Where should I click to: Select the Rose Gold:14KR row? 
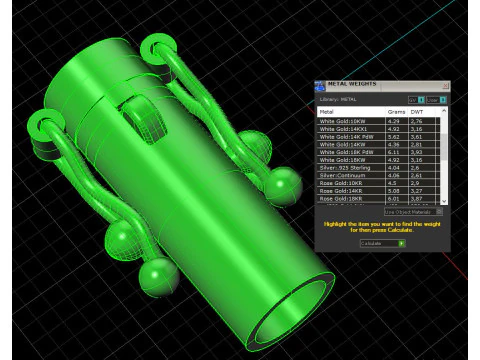coord(378,191)
